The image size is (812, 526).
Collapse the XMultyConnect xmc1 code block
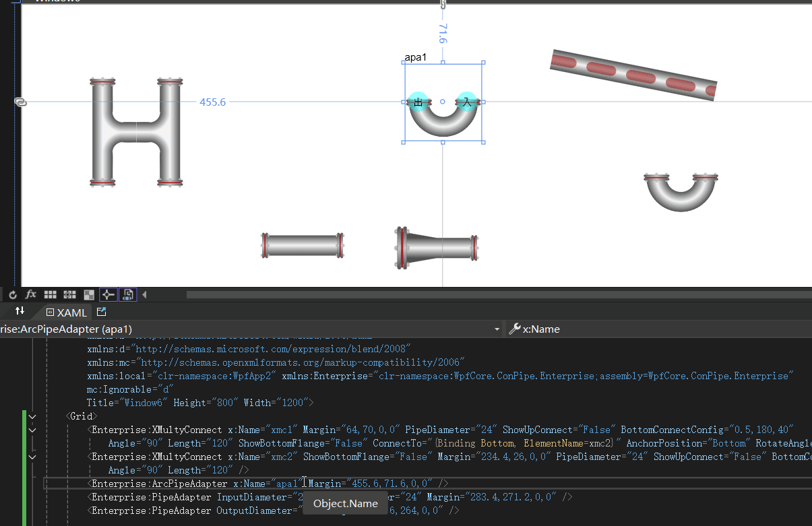point(32,430)
